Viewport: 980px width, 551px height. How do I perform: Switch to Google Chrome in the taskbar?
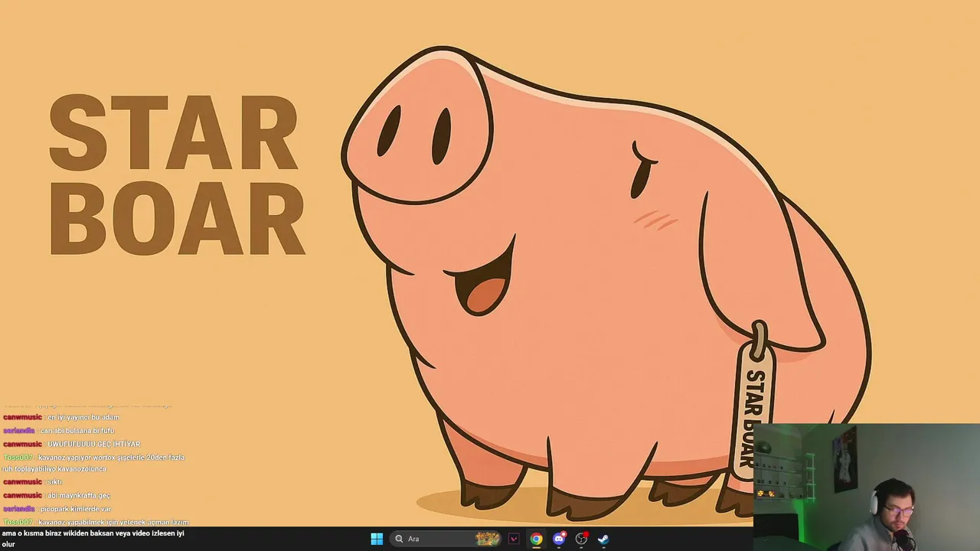coord(536,539)
